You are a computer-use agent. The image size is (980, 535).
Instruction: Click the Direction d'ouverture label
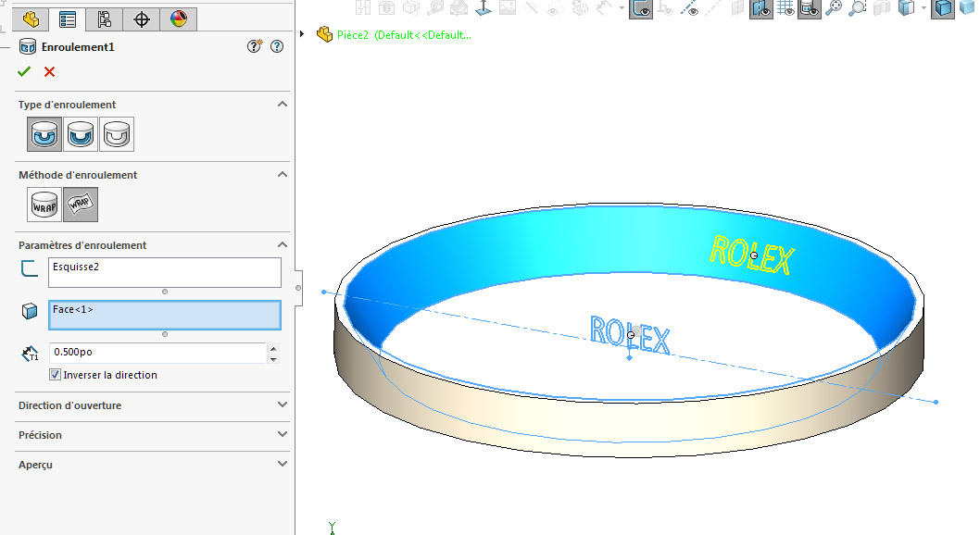[69, 405]
